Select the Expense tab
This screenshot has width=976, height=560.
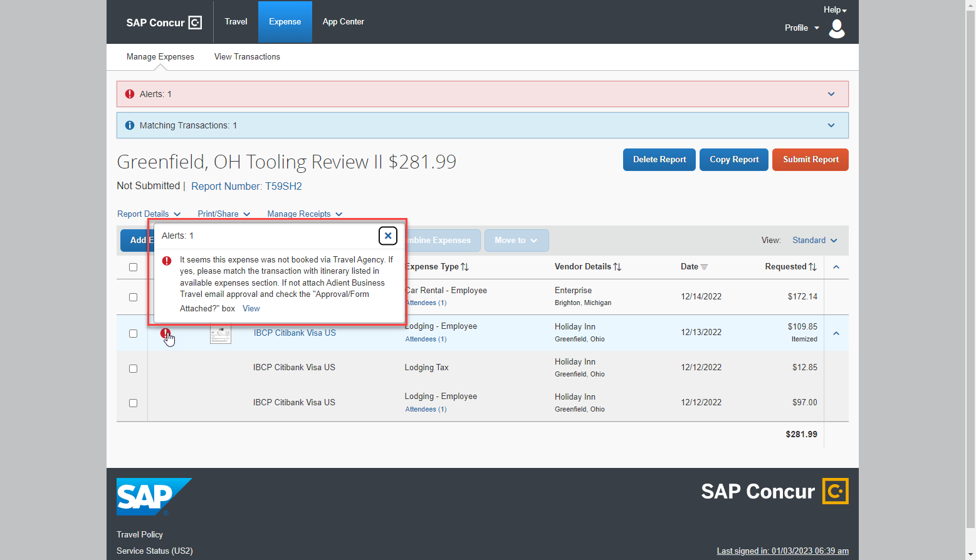click(x=285, y=22)
